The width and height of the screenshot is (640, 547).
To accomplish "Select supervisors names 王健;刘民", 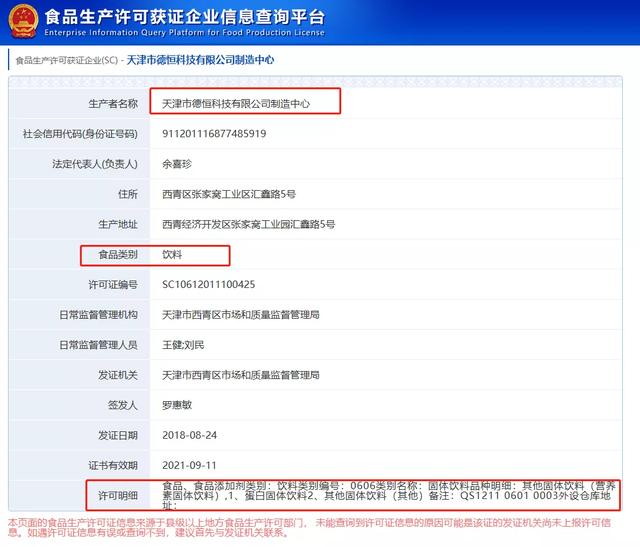I will 183,345.
